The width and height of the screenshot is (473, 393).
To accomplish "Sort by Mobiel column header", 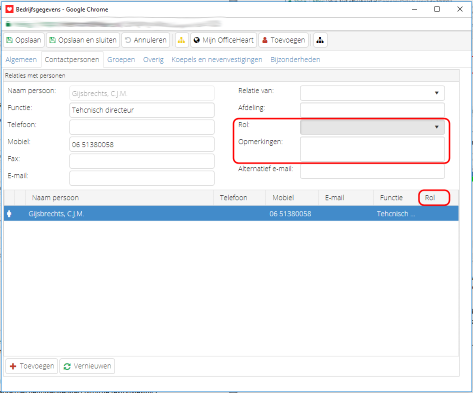I will [292, 198].
